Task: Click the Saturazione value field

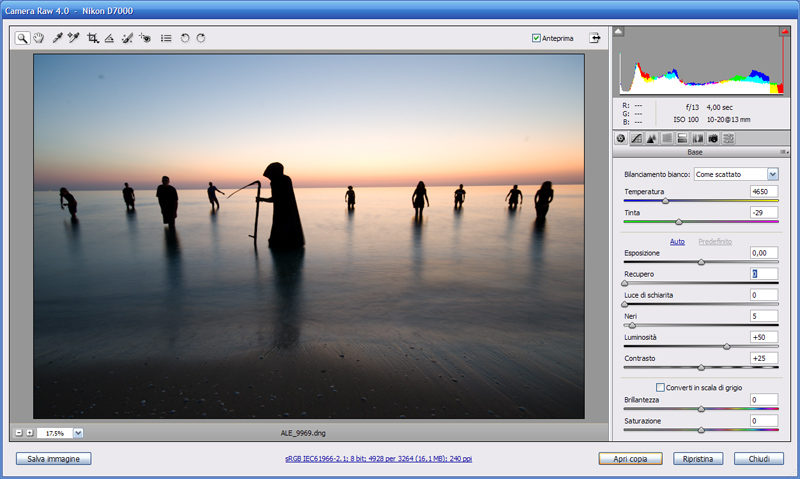Action: [x=764, y=421]
